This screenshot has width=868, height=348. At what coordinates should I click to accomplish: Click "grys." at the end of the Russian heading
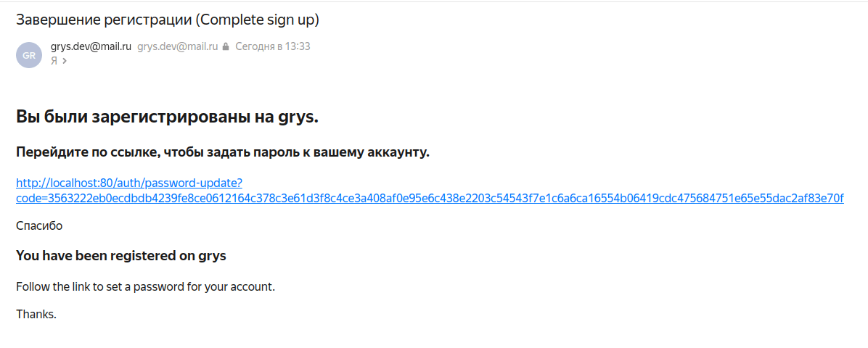point(298,116)
